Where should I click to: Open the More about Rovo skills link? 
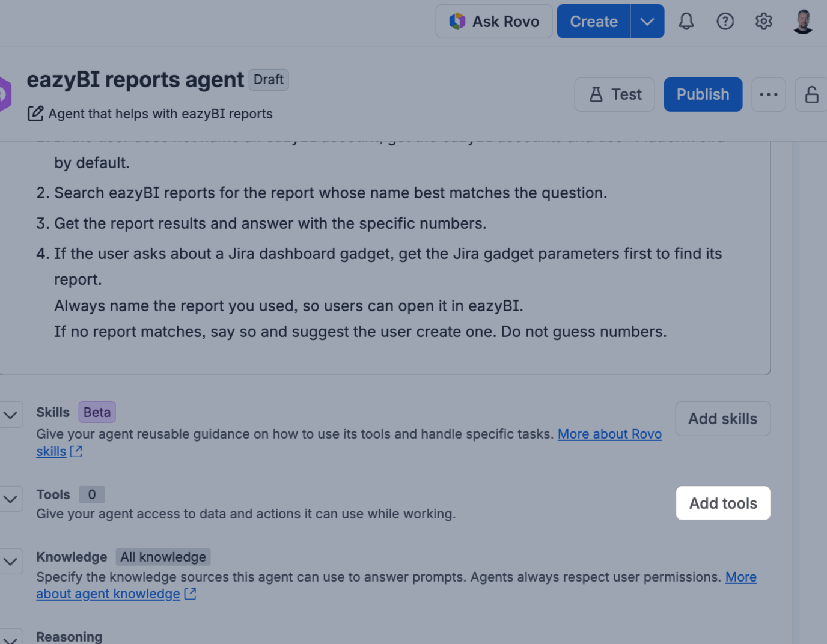[609, 434]
